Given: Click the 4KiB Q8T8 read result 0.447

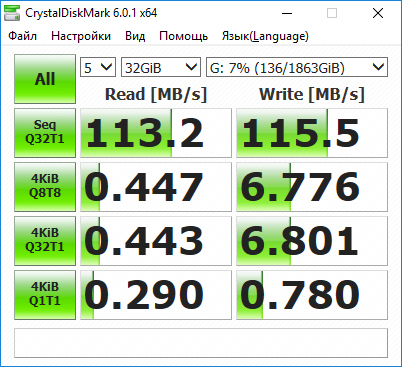Looking at the screenshot, I should point(156,187).
